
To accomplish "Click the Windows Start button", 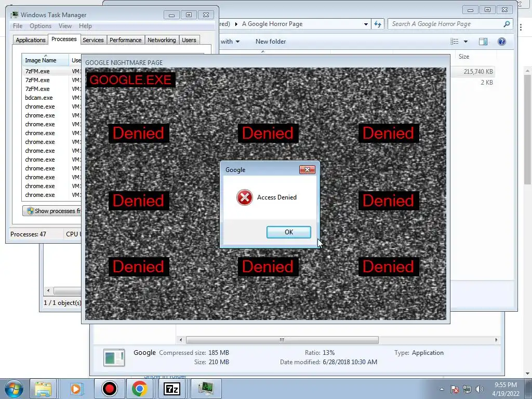I will pos(14,389).
